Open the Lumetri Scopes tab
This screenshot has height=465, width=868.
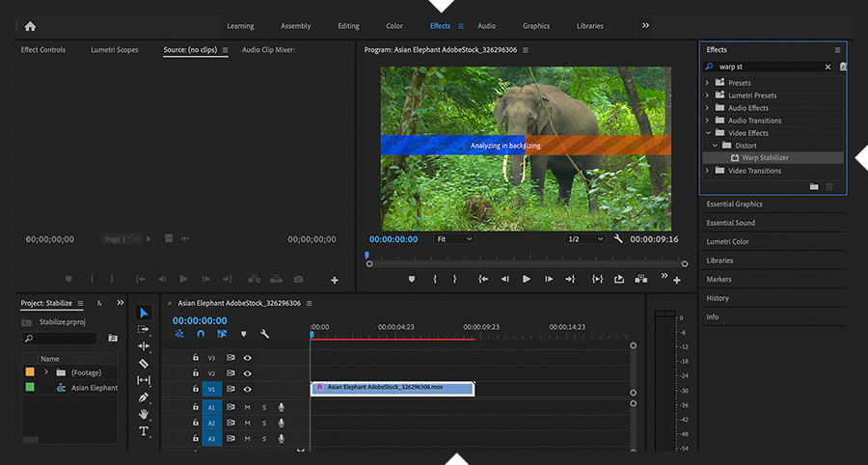click(x=114, y=49)
